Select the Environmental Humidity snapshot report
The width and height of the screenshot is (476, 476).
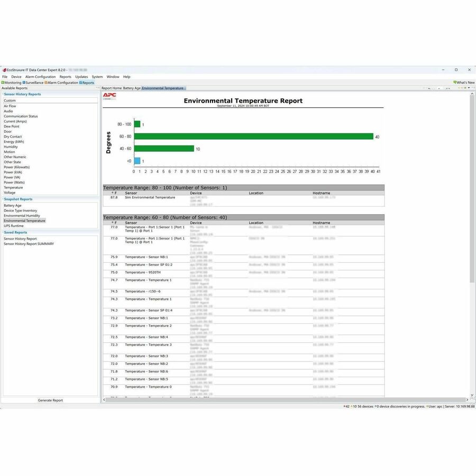22,215
